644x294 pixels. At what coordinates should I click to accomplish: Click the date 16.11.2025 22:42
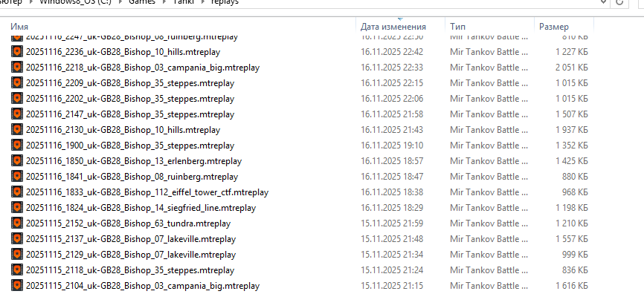pyautogui.click(x=392, y=52)
